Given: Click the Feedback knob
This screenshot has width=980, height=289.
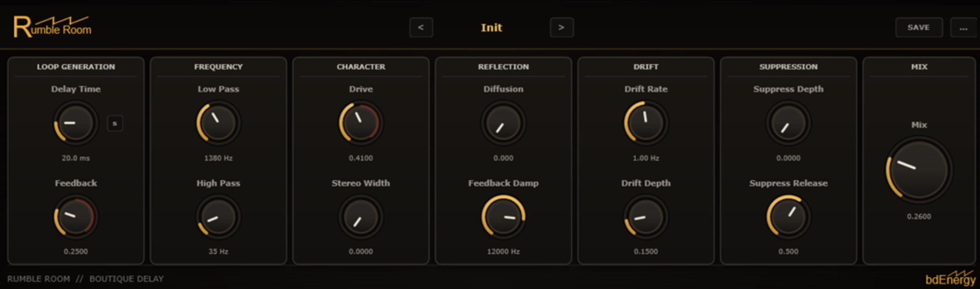Looking at the screenshot, I should tap(76, 217).
